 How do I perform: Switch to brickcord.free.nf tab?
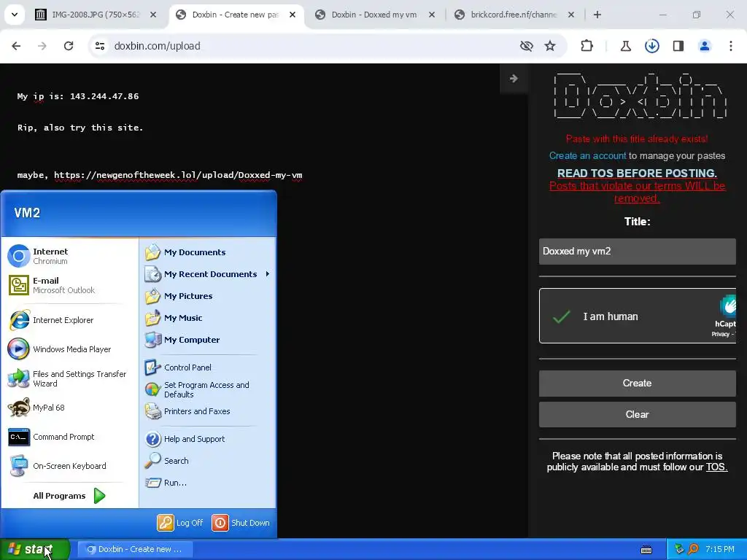(514, 15)
